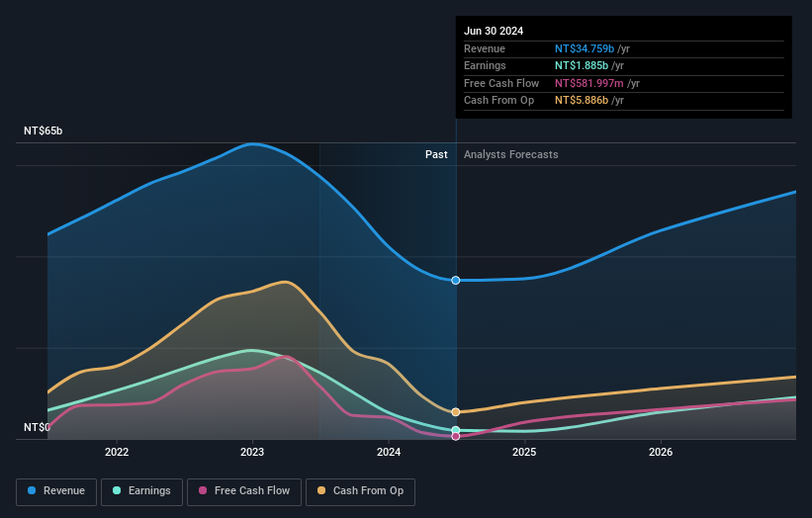
Task: Click the Free Cash Flow label in tooltip
Action: click(x=501, y=83)
